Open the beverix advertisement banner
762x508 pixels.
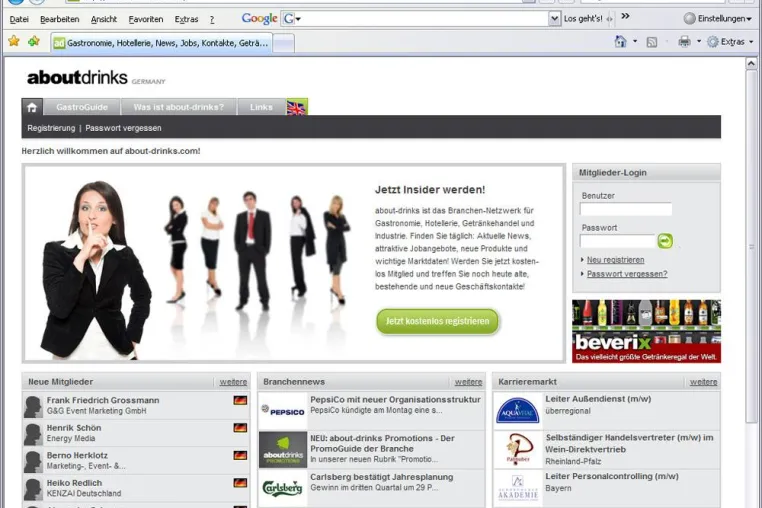tap(646, 331)
